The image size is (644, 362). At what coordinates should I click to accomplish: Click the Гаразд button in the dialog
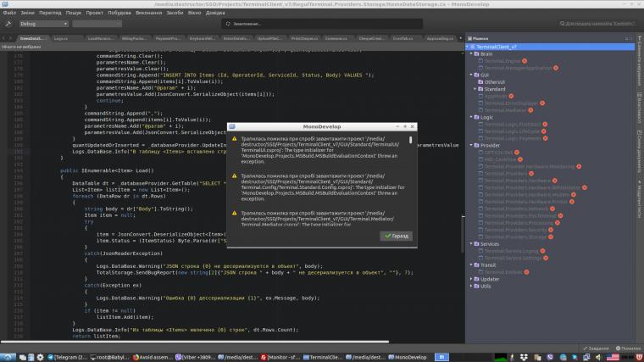coord(396,236)
